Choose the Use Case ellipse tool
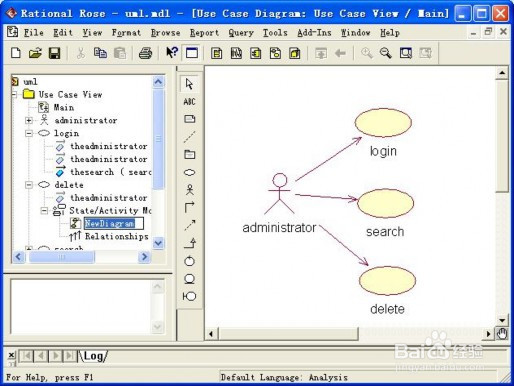The height and width of the screenshot is (386, 514). point(189,172)
